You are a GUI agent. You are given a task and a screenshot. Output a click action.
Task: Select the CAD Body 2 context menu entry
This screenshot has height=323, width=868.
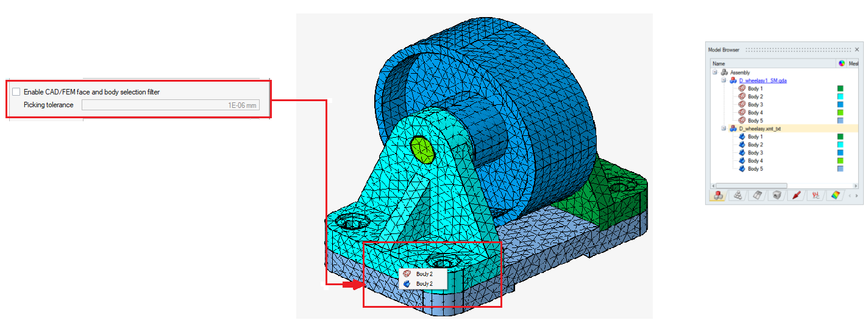point(424,284)
